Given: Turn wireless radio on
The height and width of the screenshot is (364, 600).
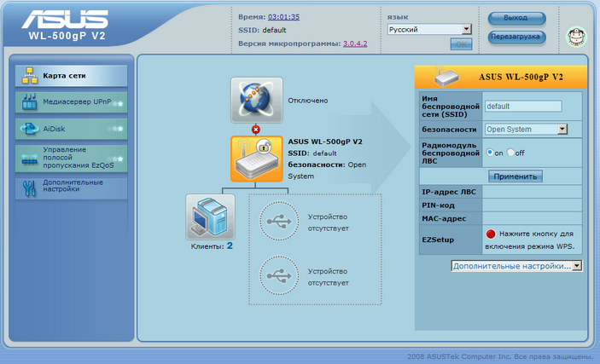Looking at the screenshot, I should [x=489, y=153].
